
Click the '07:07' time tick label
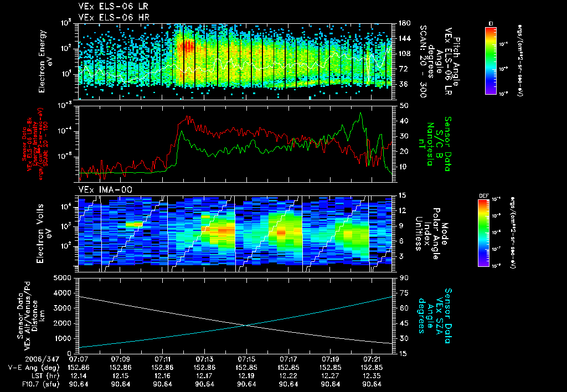pyautogui.click(x=79, y=359)
